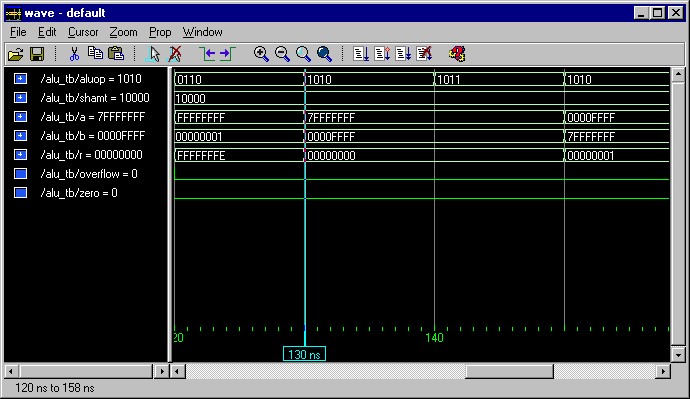Click the signal pane scrollbar left arrow
The width and height of the screenshot is (690, 399).
11,372
